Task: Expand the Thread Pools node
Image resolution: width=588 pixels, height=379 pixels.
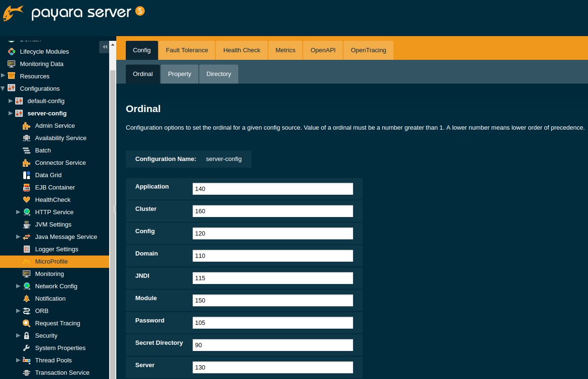Action: [x=18, y=360]
